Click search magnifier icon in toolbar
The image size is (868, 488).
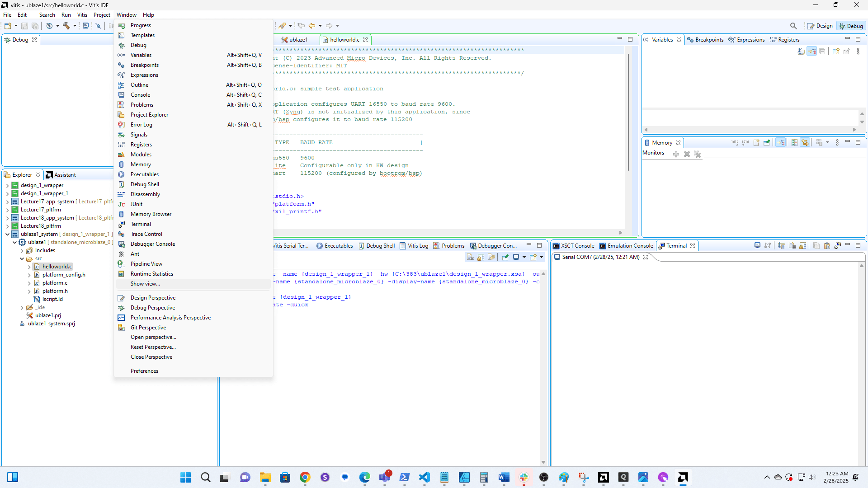[793, 26]
